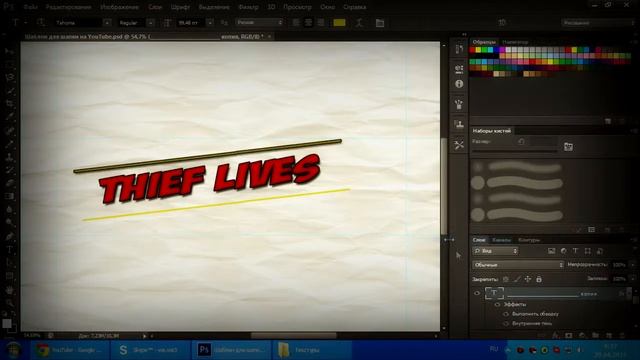Filter layers by smart object type
This screenshot has height=360, width=640.
600,251
